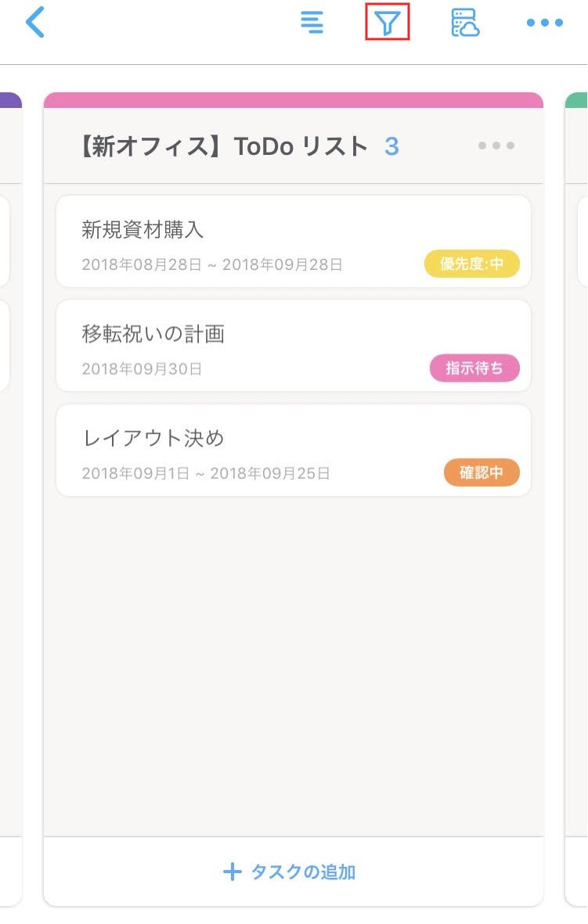Click the server cloud sync icon
The height and width of the screenshot is (924, 588).
coord(465,23)
